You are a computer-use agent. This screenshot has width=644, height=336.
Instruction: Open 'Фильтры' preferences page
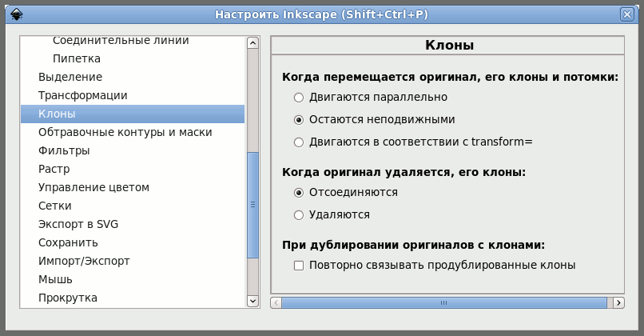(x=133, y=150)
